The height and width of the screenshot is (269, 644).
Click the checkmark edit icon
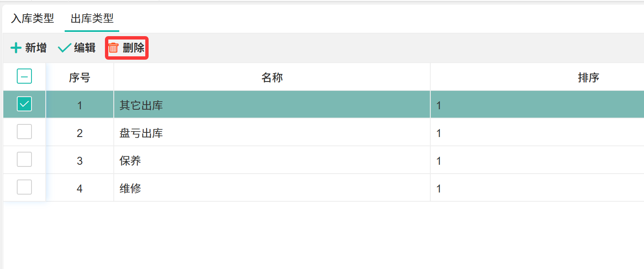[x=64, y=48]
